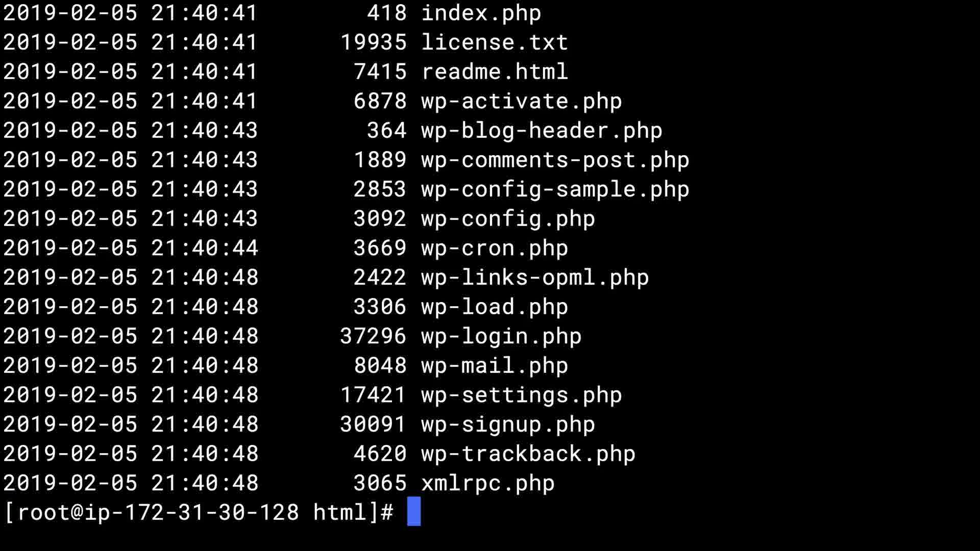Select the wp-signup.php entry

pyautogui.click(x=508, y=424)
